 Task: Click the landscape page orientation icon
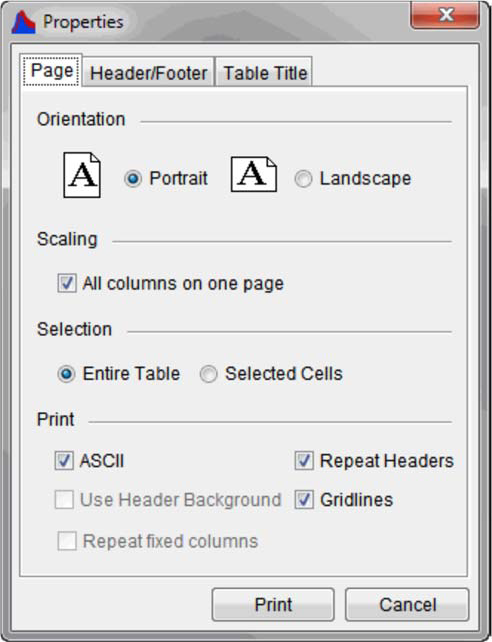tap(254, 174)
